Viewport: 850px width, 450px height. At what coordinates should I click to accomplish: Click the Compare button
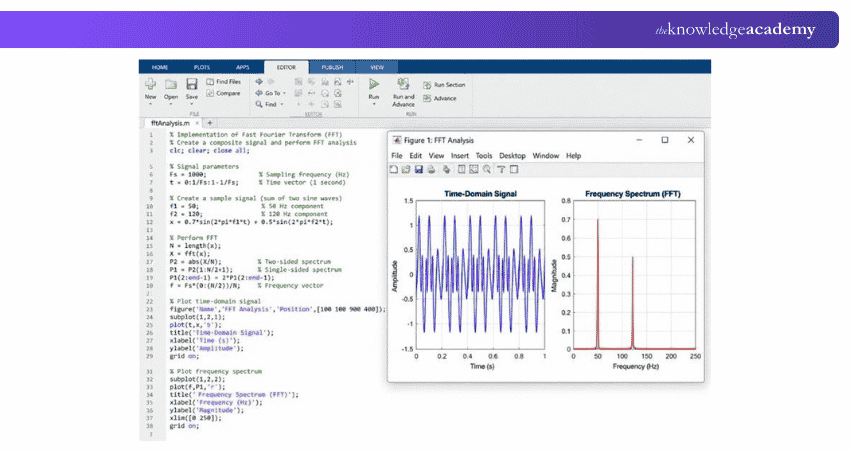pos(223,93)
